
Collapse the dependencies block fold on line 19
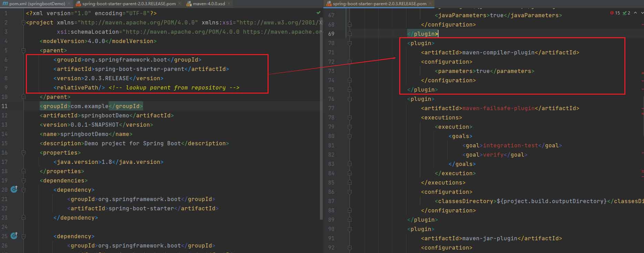[x=23, y=180]
